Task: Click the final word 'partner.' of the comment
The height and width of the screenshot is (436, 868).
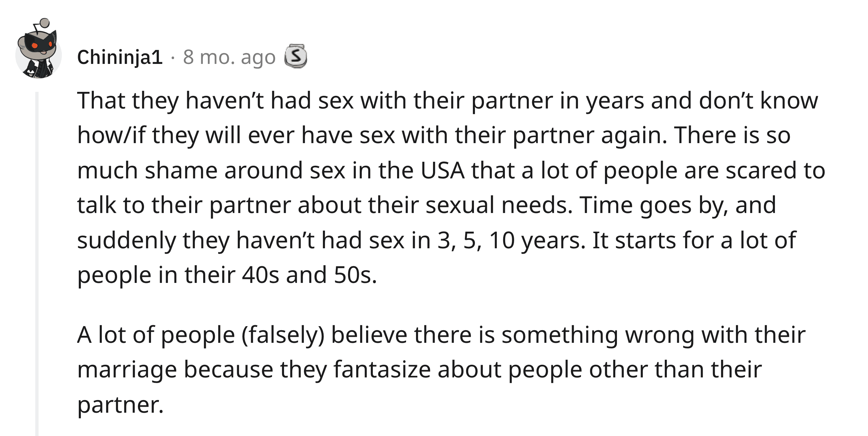Action: click(120, 406)
